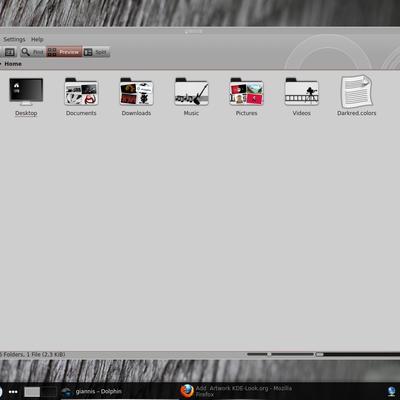400x400 pixels.
Task: Click the Find magnifier button
Action: tap(32, 52)
